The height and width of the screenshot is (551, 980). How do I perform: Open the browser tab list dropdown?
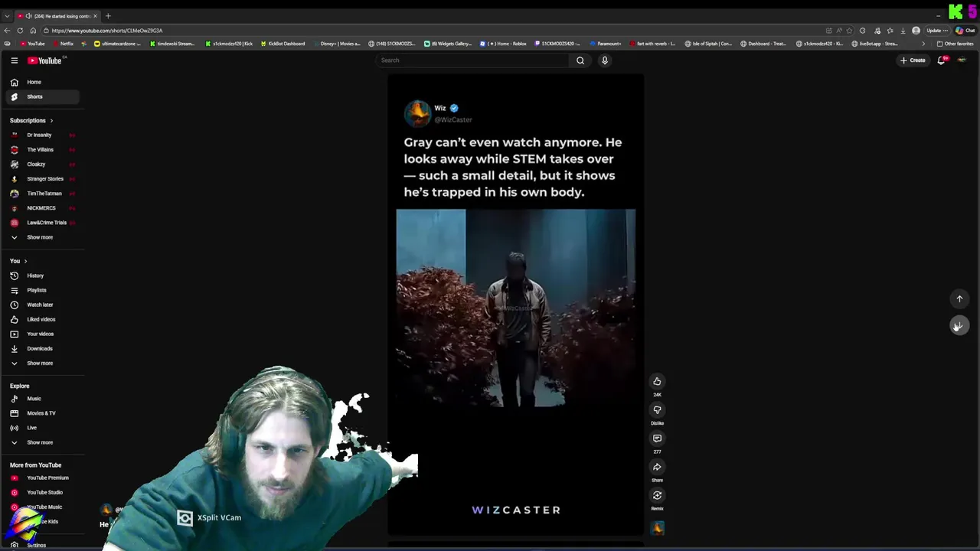7,16
